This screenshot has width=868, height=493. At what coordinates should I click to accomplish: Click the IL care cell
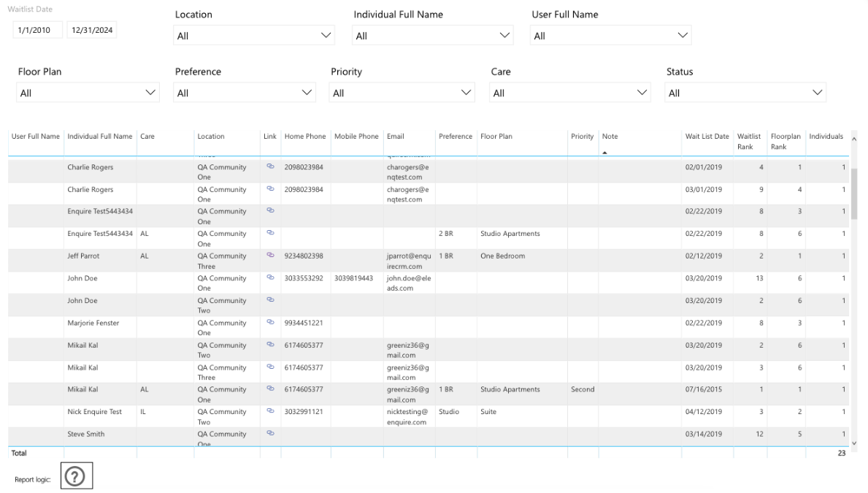[143, 412]
